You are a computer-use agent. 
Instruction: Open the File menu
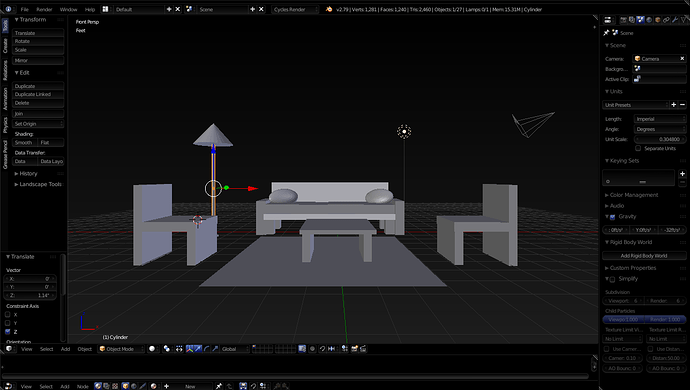click(x=25, y=9)
